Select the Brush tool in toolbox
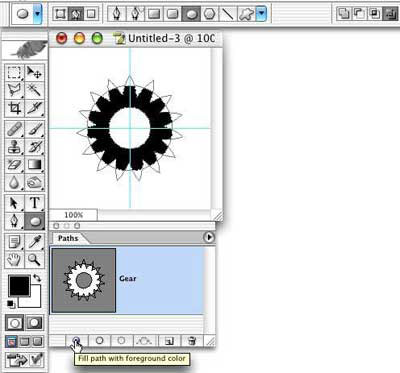 pyautogui.click(x=34, y=129)
